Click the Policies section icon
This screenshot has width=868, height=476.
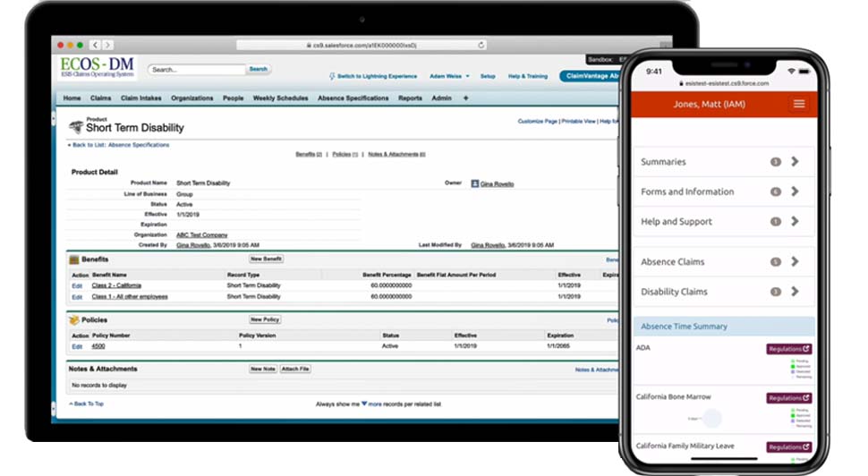pos(74,320)
